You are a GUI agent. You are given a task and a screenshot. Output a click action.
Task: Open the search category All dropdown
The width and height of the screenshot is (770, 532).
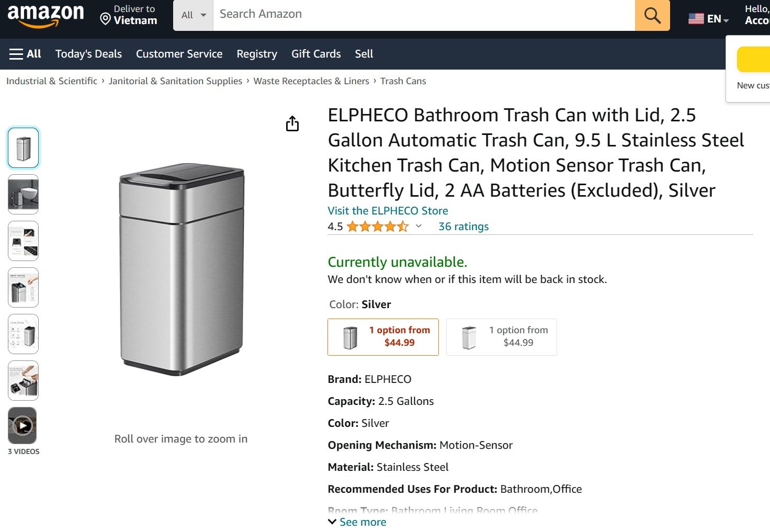pyautogui.click(x=192, y=16)
